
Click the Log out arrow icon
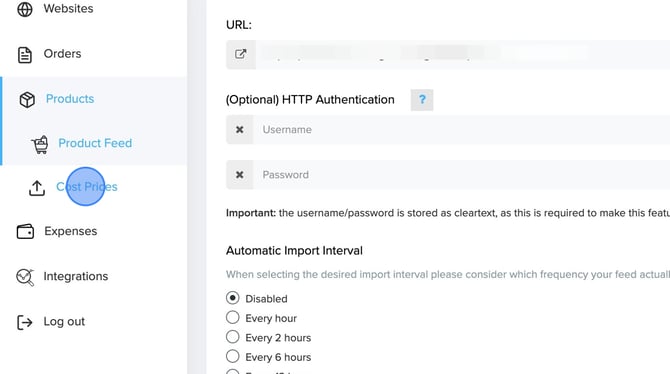(x=24, y=322)
